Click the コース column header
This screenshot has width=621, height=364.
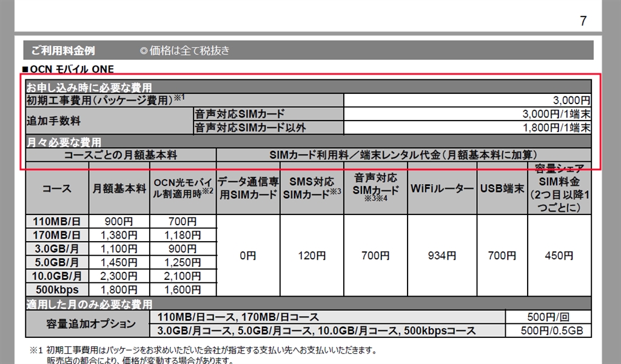pyautogui.click(x=57, y=188)
